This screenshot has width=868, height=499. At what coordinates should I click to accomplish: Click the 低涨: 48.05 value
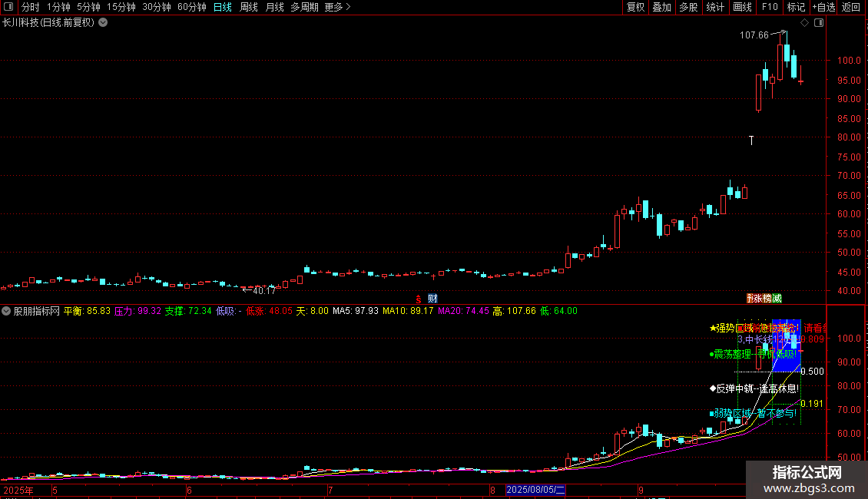[269, 311]
